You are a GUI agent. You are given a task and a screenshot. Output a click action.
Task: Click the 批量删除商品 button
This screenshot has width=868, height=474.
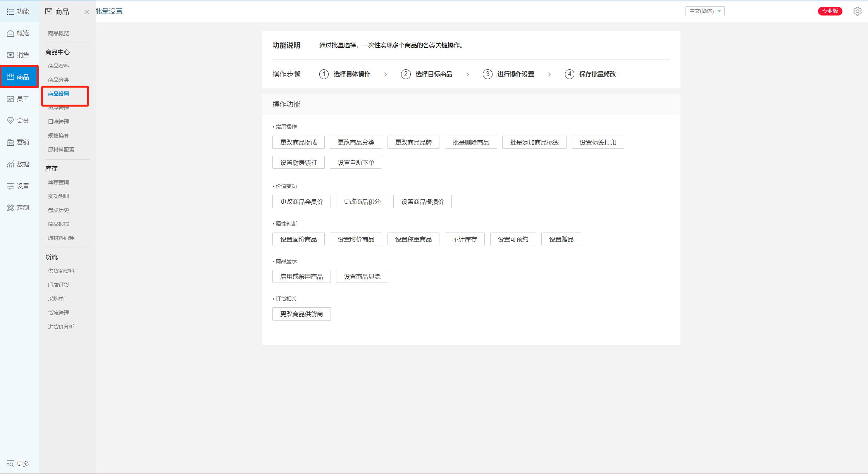471,142
